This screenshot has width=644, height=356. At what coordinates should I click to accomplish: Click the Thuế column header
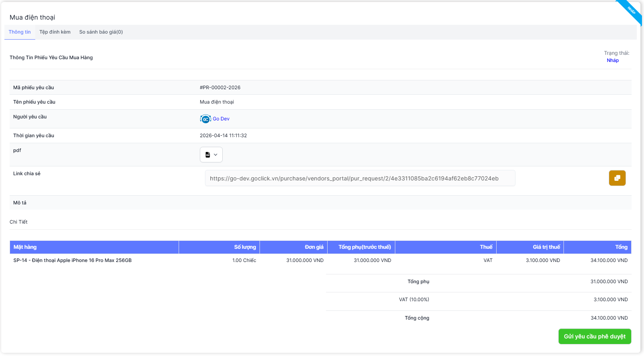coord(486,247)
